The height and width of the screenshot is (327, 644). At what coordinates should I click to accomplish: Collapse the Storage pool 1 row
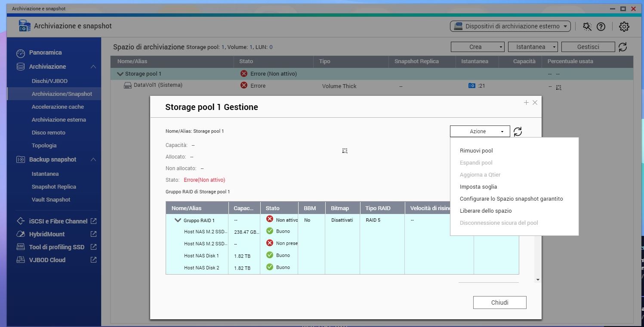120,74
